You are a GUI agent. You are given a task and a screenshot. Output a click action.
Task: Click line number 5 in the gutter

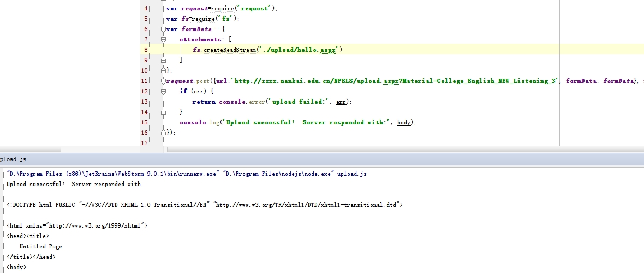(x=146, y=19)
